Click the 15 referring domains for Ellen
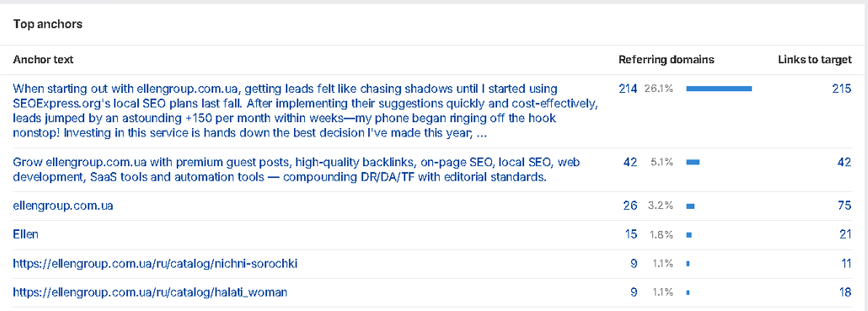 [x=631, y=234]
